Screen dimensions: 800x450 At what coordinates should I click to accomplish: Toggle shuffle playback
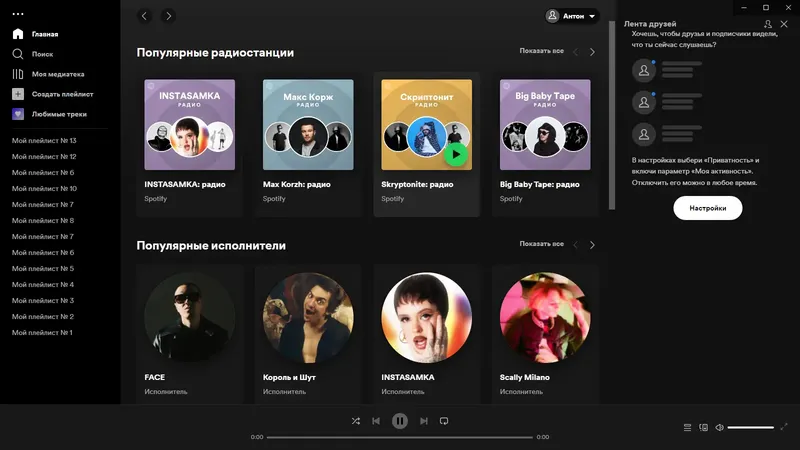356,421
